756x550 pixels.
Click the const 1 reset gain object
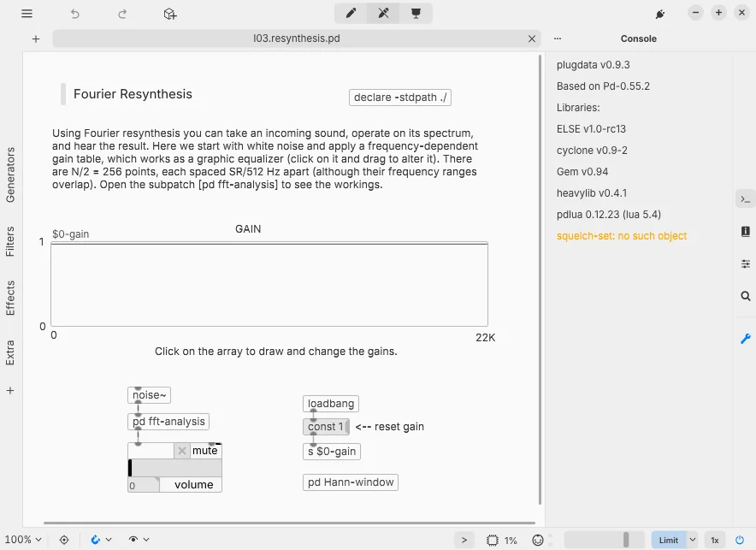326,427
